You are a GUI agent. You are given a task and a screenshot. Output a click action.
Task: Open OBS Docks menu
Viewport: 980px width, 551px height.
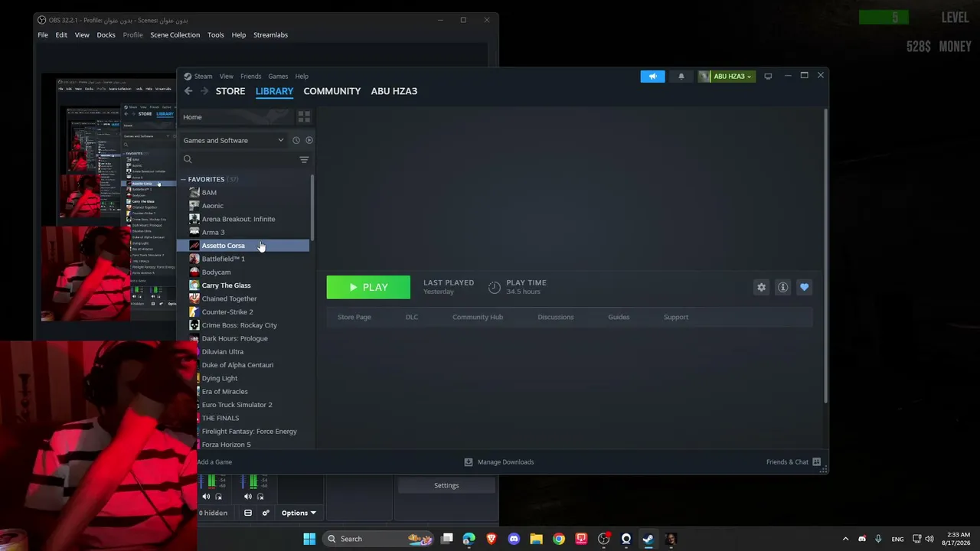(x=106, y=34)
